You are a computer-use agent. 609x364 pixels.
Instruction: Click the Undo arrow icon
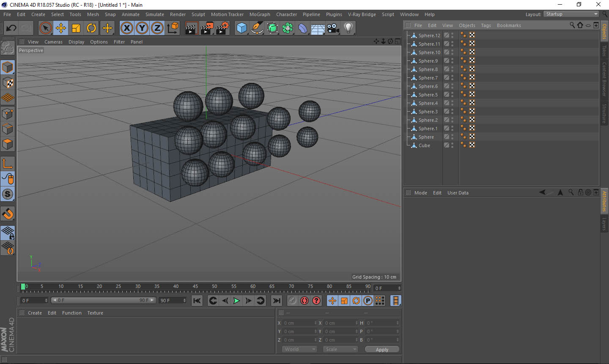tap(11, 28)
